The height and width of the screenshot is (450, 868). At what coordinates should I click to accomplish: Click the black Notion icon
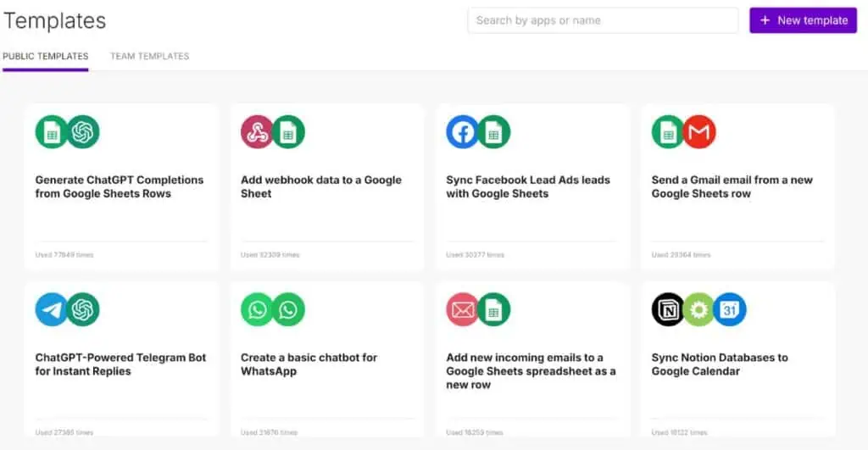coord(668,309)
